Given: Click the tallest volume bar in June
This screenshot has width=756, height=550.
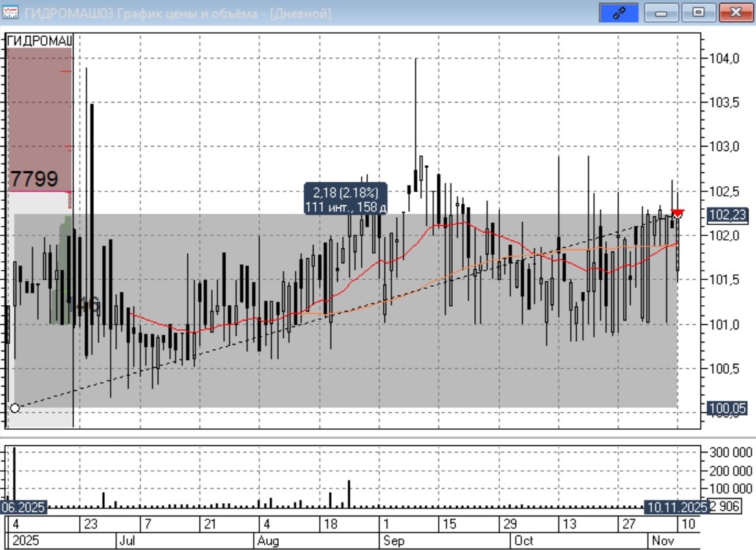Looking at the screenshot, I should 14,477.
